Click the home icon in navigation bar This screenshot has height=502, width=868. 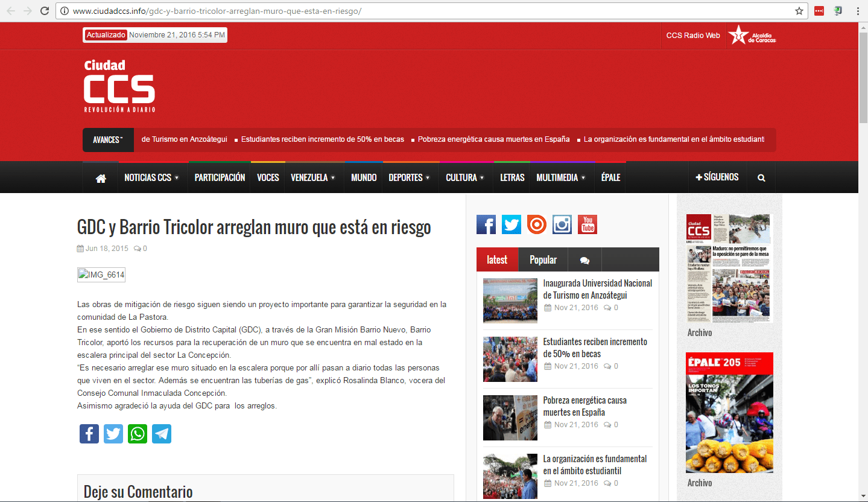(x=101, y=178)
